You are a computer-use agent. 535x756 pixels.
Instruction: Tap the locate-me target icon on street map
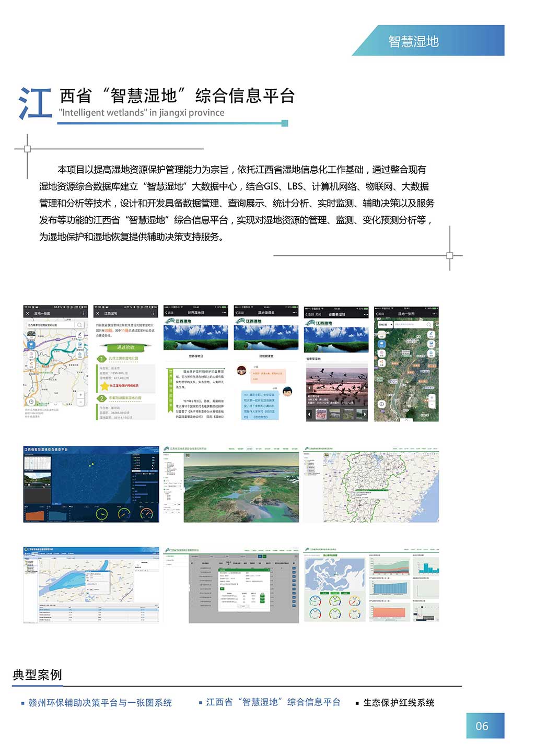31,401
